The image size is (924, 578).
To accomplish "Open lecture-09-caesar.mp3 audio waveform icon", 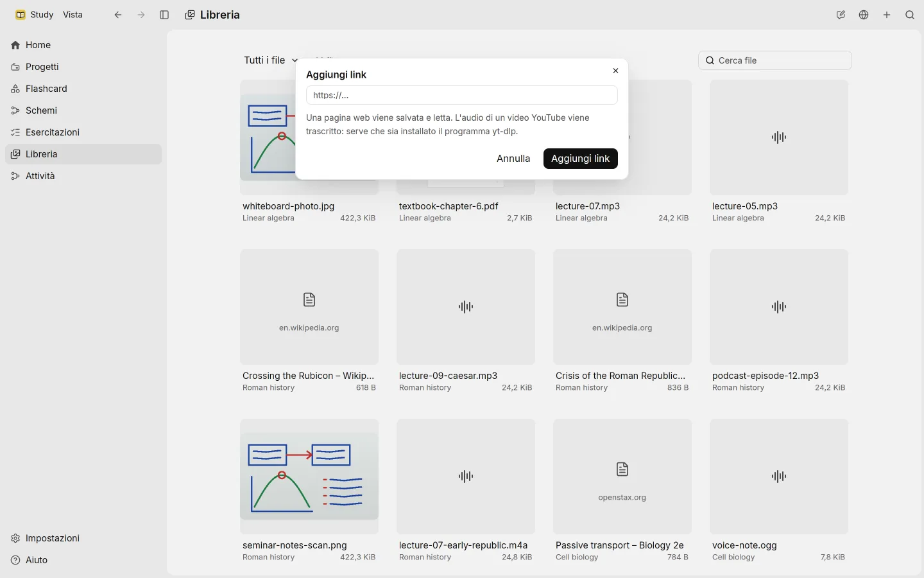I will point(466,307).
